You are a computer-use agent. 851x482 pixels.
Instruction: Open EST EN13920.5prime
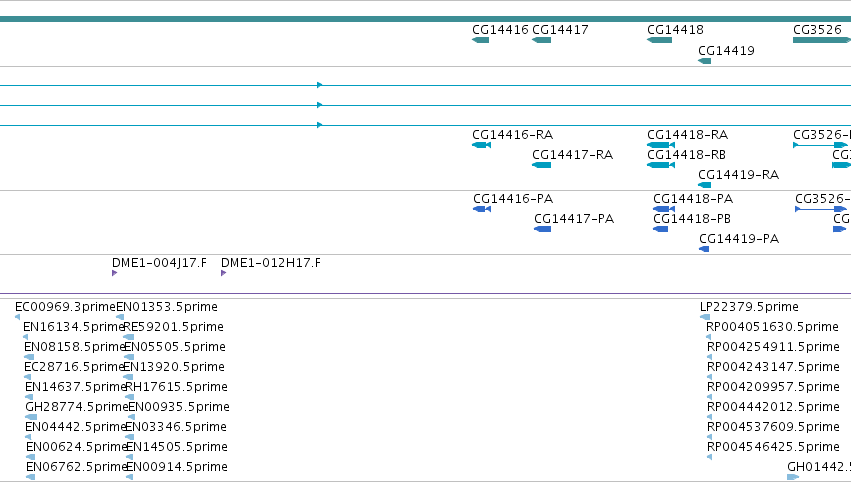[174, 367]
